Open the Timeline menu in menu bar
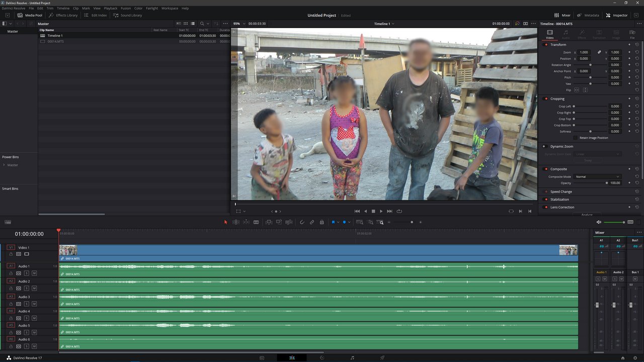This screenshot has height=362, width=644. (63, 9)
